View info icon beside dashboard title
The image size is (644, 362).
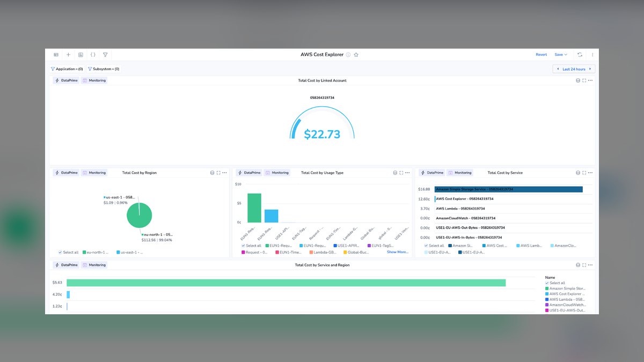point(348,55)
